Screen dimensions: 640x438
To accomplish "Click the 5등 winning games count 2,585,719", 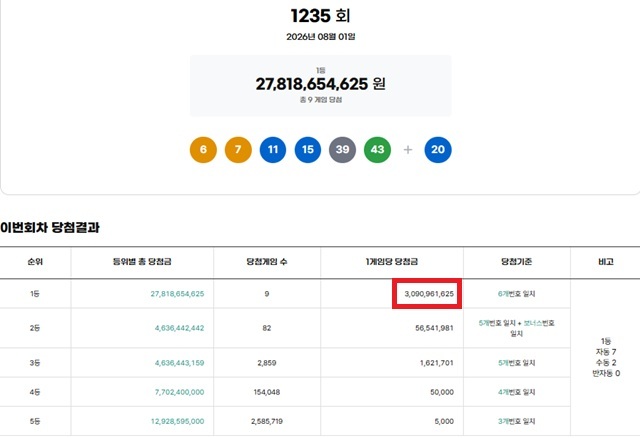I will [267, 421].
